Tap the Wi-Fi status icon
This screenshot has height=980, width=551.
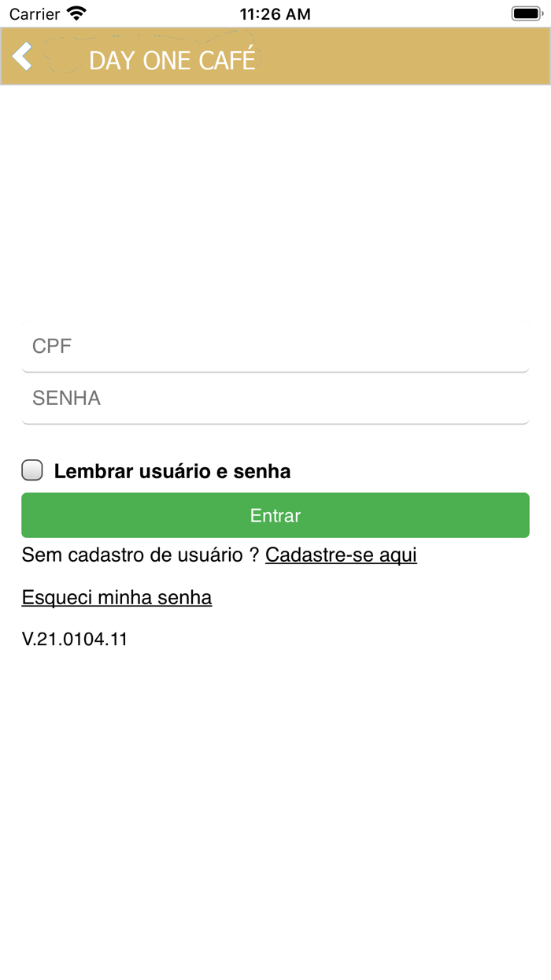76,13
